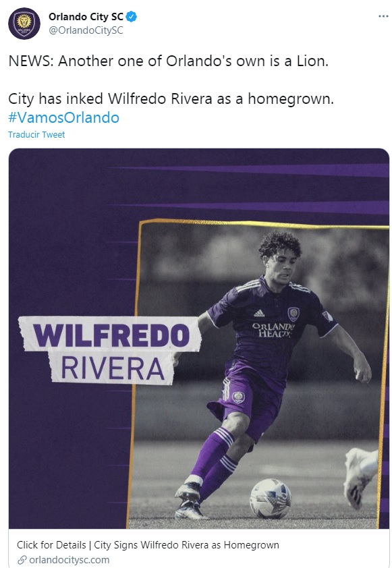Click the Adidas logo on the jersey
The image size is (392, 568).
point(259,313)
